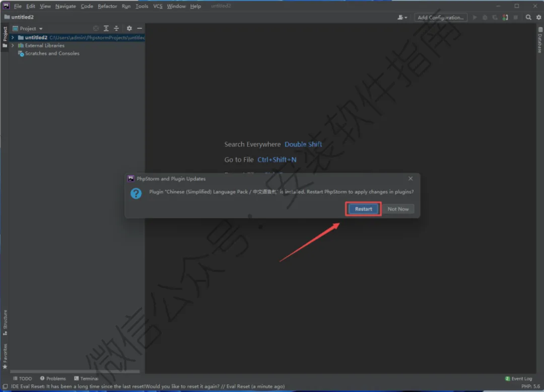
Task: Click the Select Opened File locate icon
Action: tap(96, 28)
